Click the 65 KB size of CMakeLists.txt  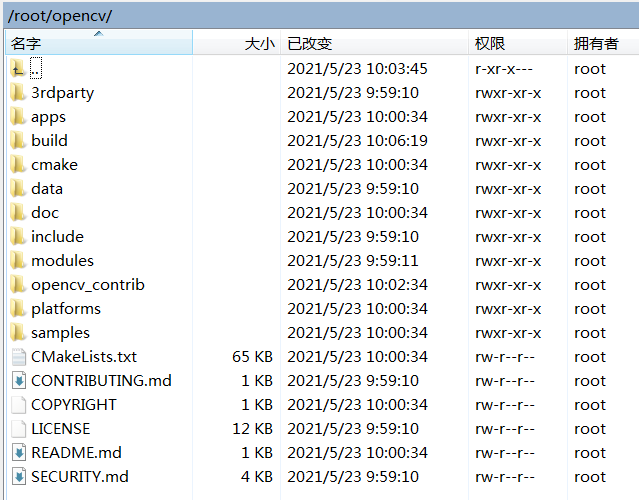coord(252,357)
